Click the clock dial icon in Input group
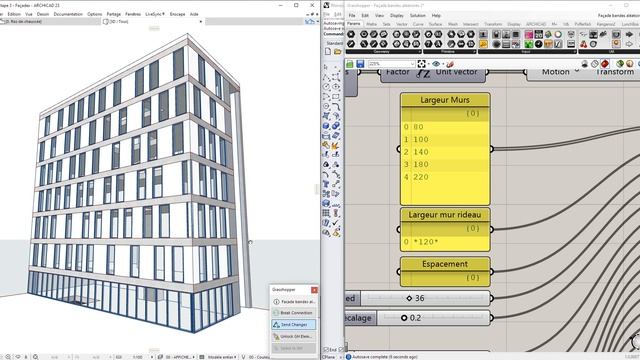 point(538,44)
